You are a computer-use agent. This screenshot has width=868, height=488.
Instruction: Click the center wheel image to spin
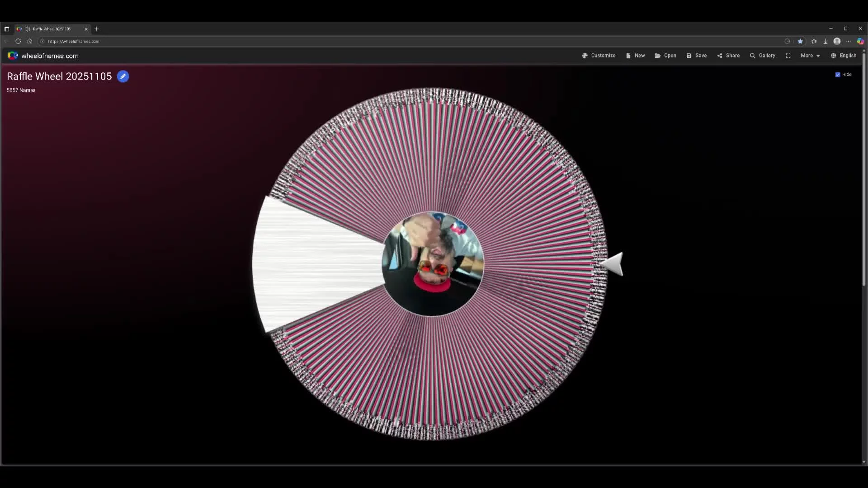(x=433, y=264)
